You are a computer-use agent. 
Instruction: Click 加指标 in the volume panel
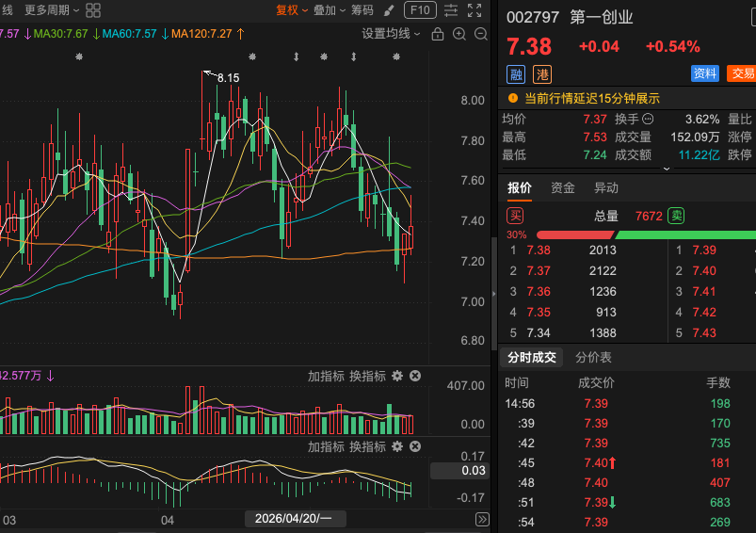[x=326, y=377]
